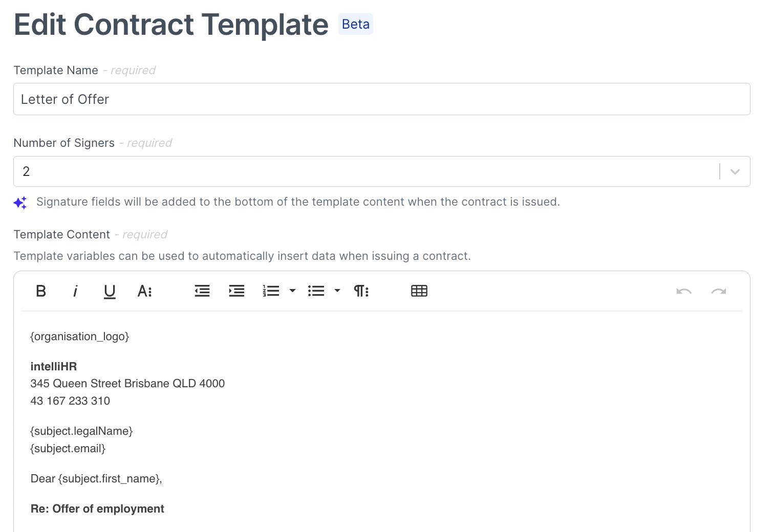Expand the numbered list style options
This screenshot has height=532, width=773.
tap(292, 291)
